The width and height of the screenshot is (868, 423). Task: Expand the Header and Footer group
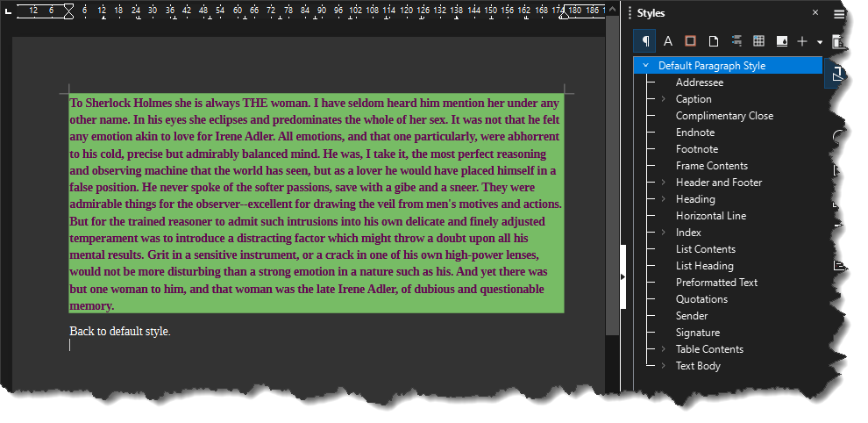pyautogui.click(x=663, y=182)
